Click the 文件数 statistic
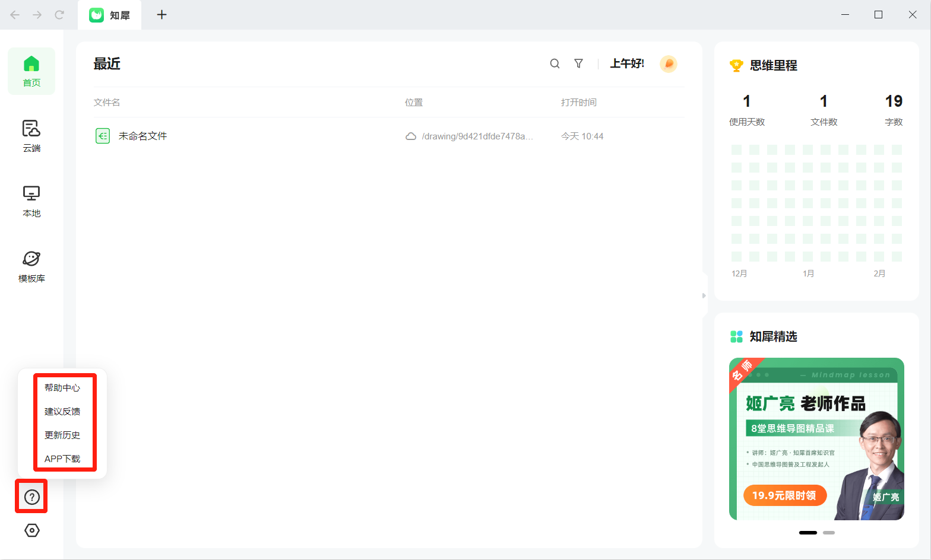The image size is (931, 560). (824, 110)
